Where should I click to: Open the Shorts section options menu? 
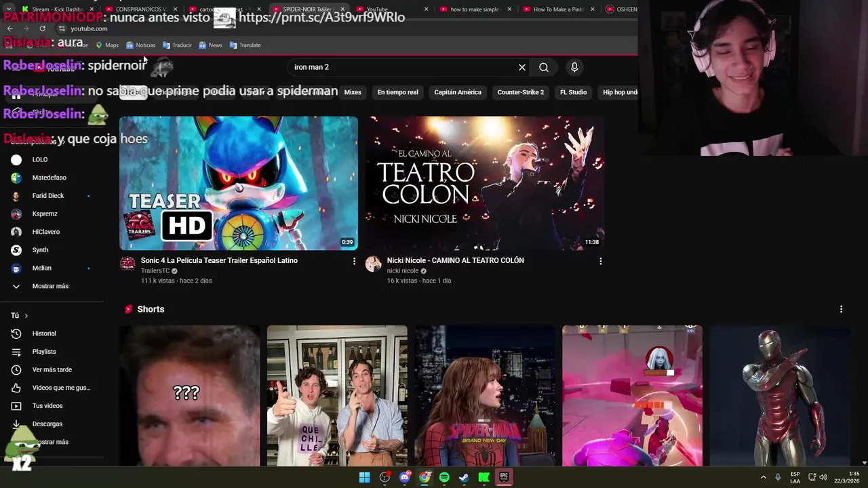click(841, 309)
